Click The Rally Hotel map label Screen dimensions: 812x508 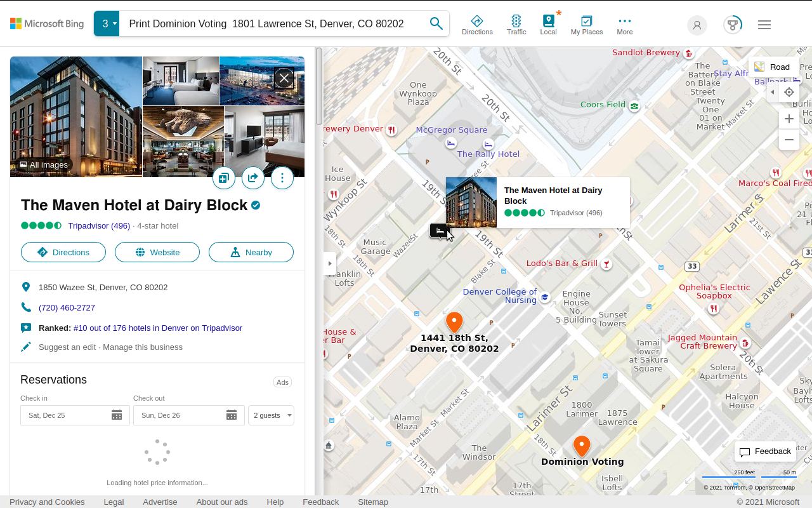(x=488, y=154)
